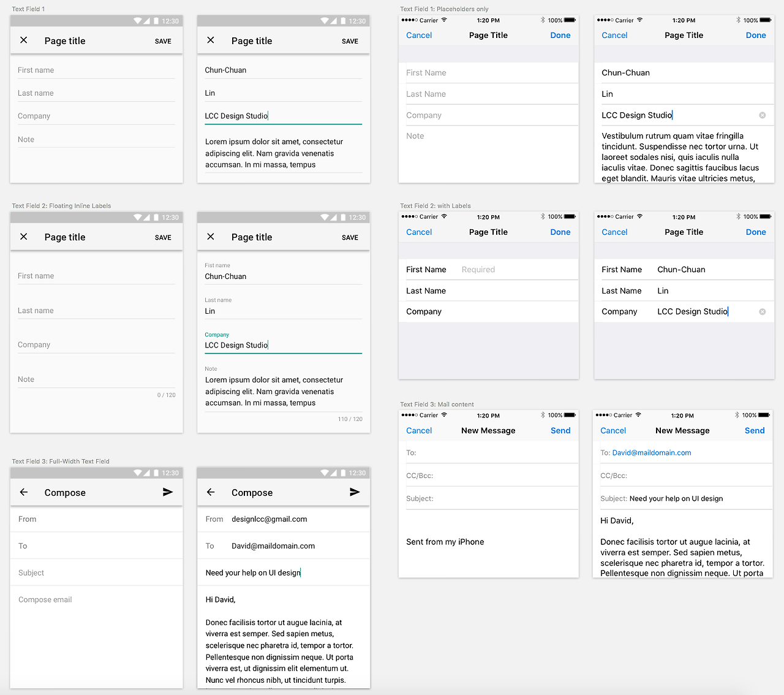
Task: Tap Cancel on filled iOS Labels form
Action: (x=614, y=232)
